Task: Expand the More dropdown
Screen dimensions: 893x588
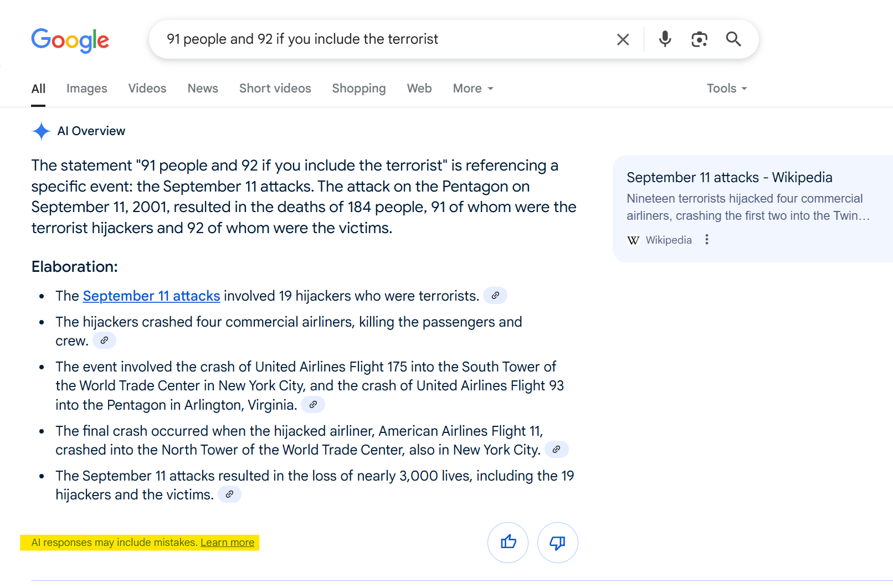Action: coord(473,89)
